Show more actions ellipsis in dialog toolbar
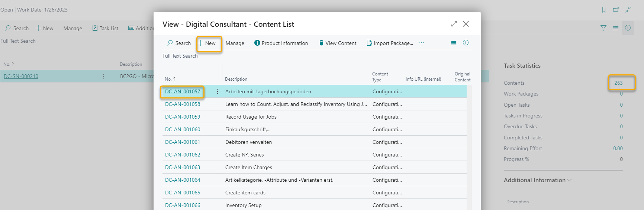 tap(421, 43)
